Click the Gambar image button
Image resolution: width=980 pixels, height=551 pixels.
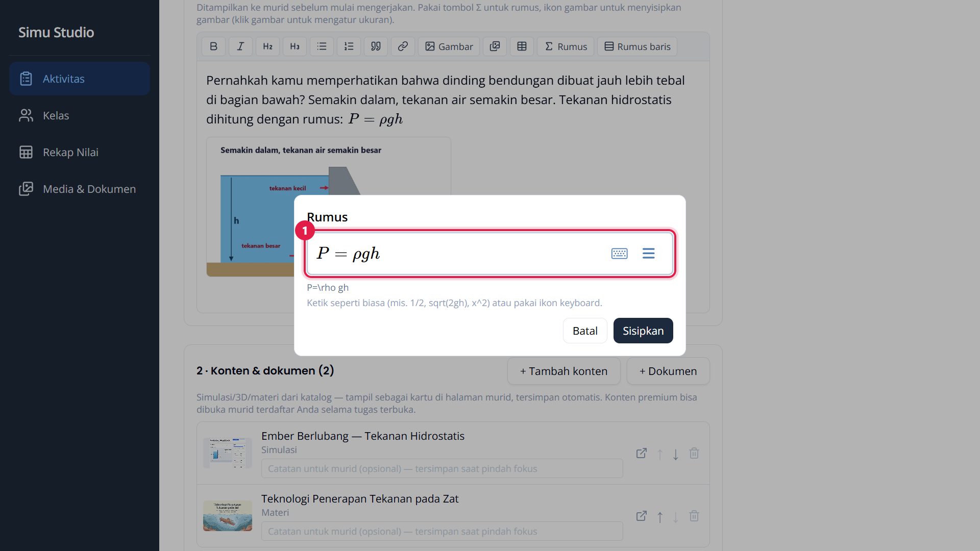point(449,46)
